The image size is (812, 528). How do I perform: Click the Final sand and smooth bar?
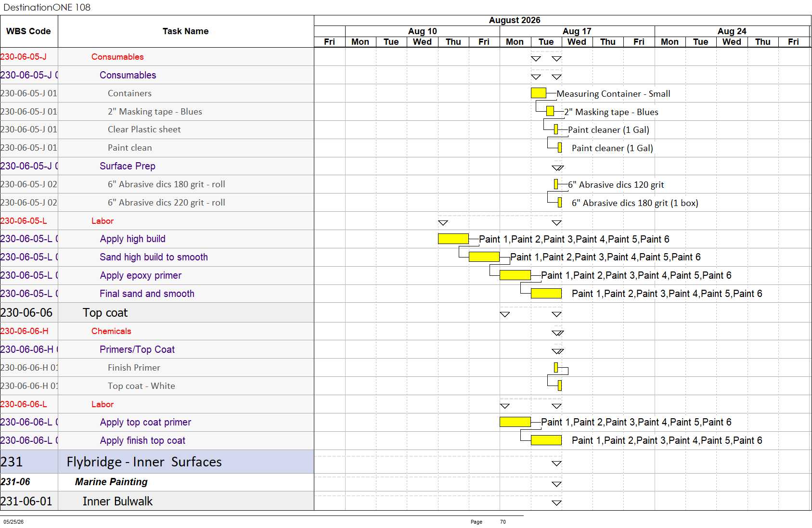pos(546,293)
